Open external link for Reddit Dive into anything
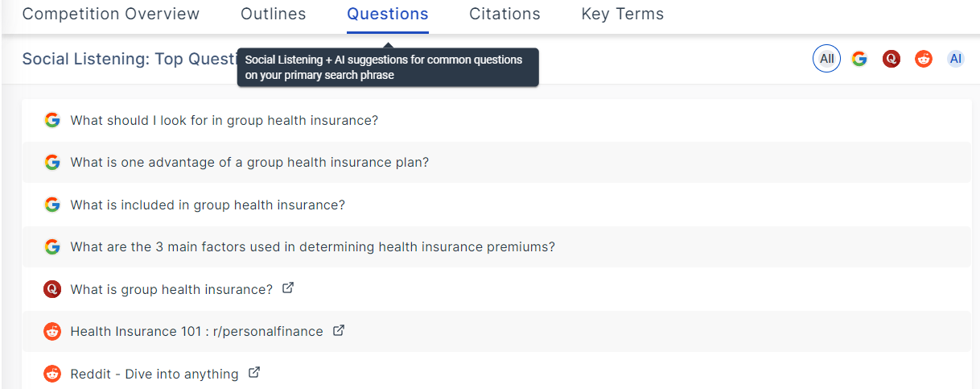Screen dimensions: 980x389 click(x=254, y=373)
